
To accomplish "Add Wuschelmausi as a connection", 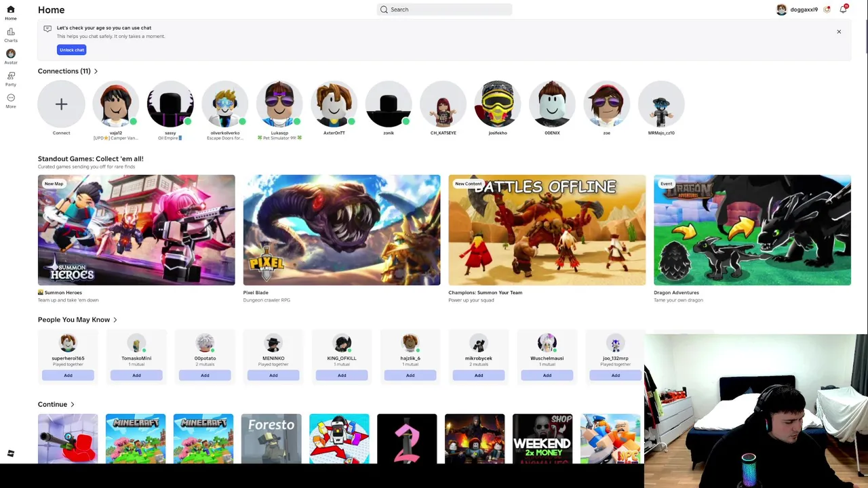I will (547, 375).
